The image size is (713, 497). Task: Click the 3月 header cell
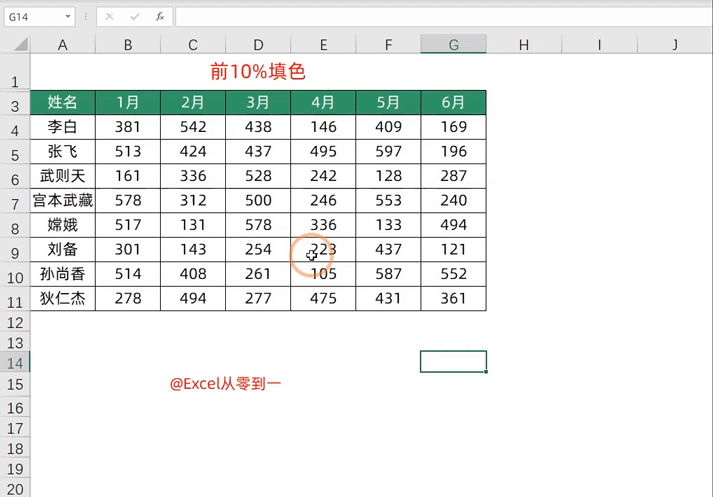click(258, 102)
